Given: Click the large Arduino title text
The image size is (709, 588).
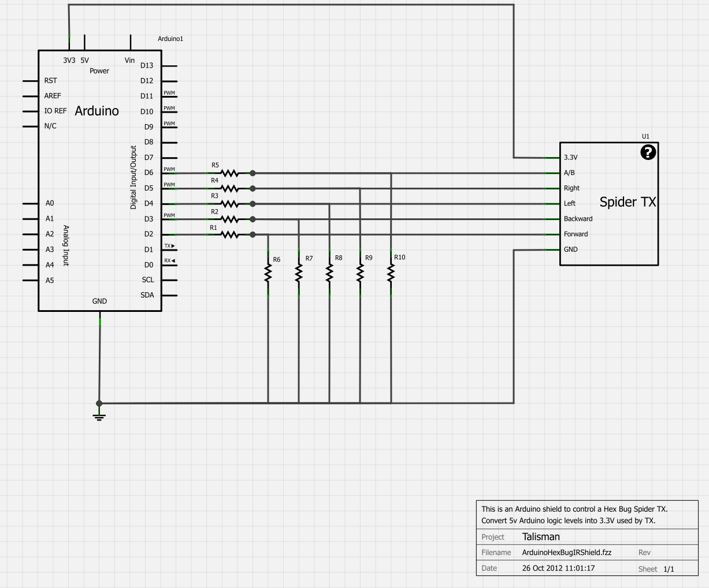Looking at the screenshot, I should coord(97,111).
